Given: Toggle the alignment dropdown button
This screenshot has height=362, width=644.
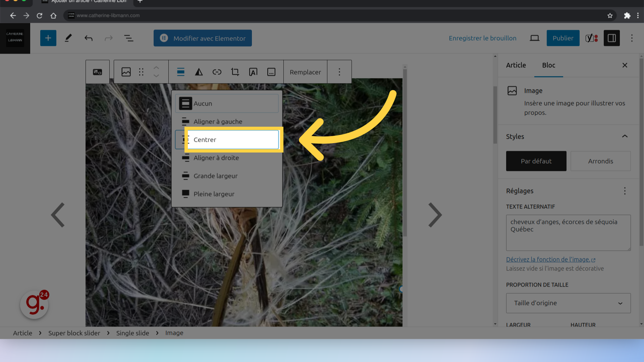Looking at the screenshot, I should [x=181, y=72].
